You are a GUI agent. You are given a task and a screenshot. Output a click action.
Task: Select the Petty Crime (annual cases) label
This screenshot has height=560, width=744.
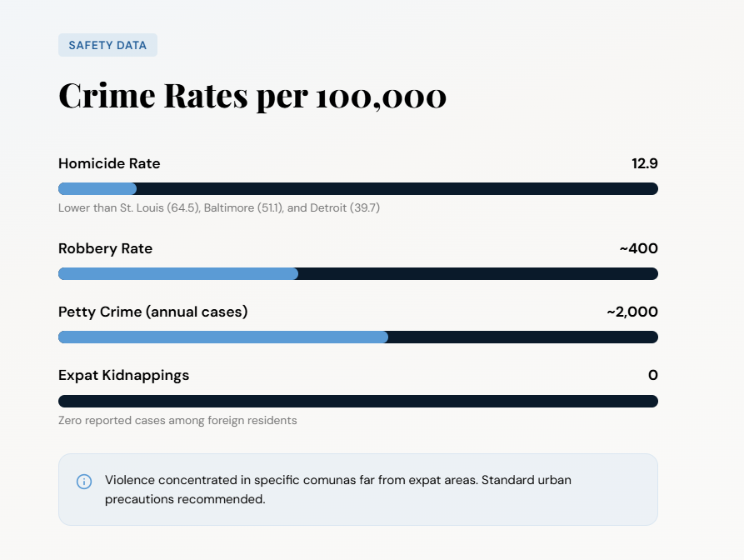152,312
